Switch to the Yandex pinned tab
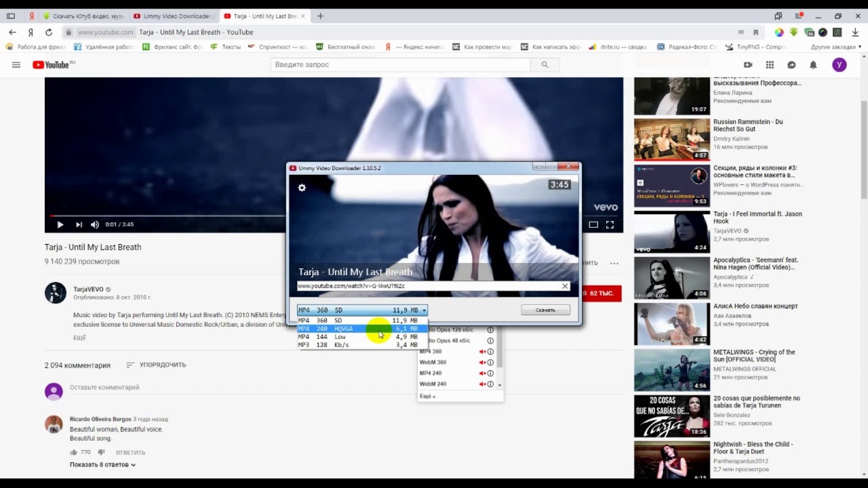Screen dimensions: 868x488 32,16
